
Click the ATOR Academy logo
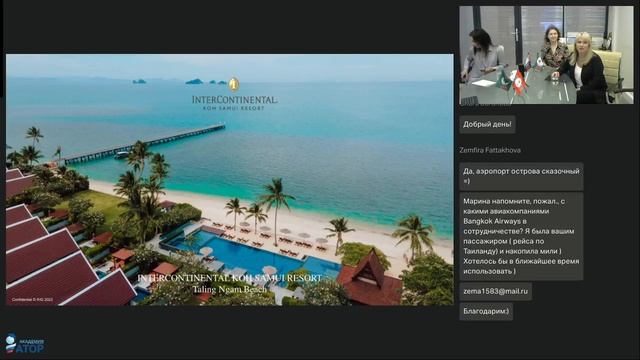point(24,344)
